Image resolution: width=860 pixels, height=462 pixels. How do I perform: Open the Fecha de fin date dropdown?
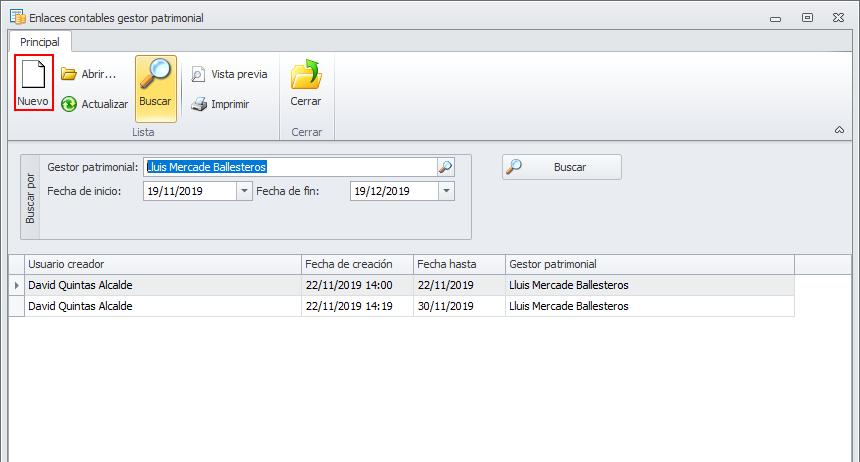[446, 191]
